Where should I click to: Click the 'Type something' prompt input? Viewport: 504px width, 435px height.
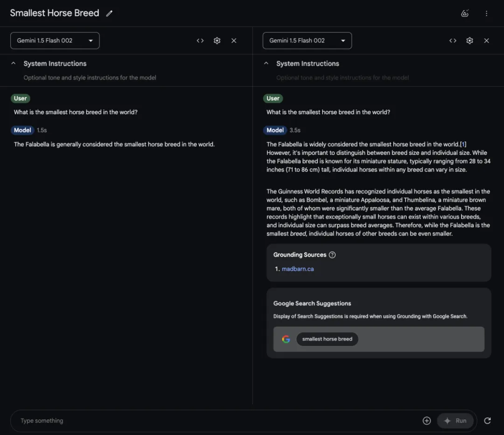(218, 421)
